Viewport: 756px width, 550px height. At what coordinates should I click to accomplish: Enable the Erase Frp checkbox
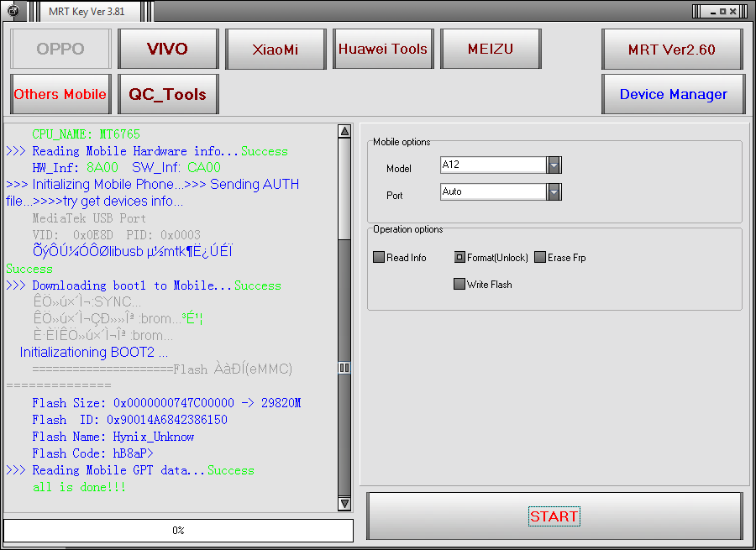tap(540, 257)
